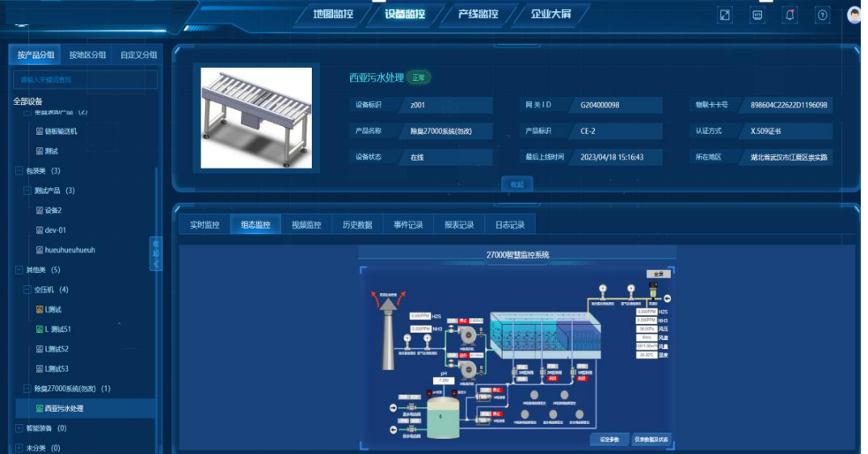Click the upper blower fan icon
The image size is (868, 454).
point(468,335)
